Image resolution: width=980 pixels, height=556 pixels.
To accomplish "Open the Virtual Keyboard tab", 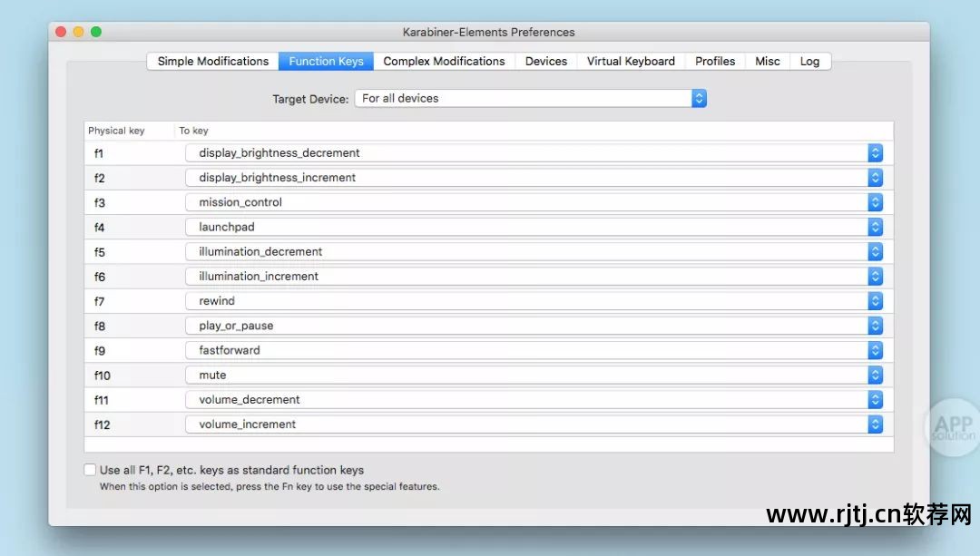I will click(x=631, y=61).
